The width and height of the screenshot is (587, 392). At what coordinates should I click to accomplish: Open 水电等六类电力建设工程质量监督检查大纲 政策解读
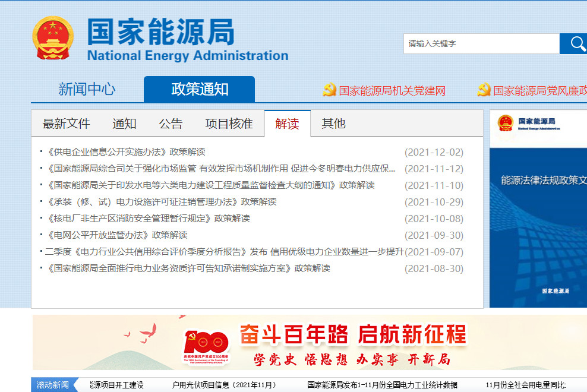click(210, 185)
